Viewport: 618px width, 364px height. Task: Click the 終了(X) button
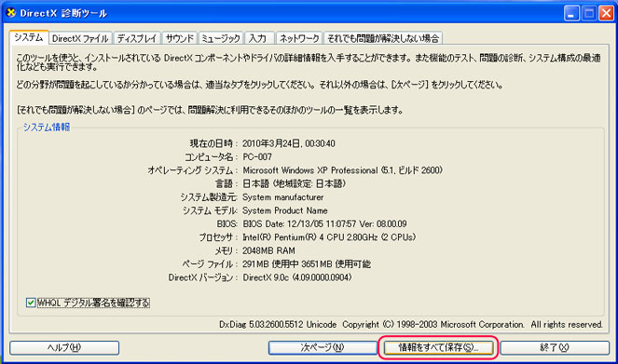[555, 347]
